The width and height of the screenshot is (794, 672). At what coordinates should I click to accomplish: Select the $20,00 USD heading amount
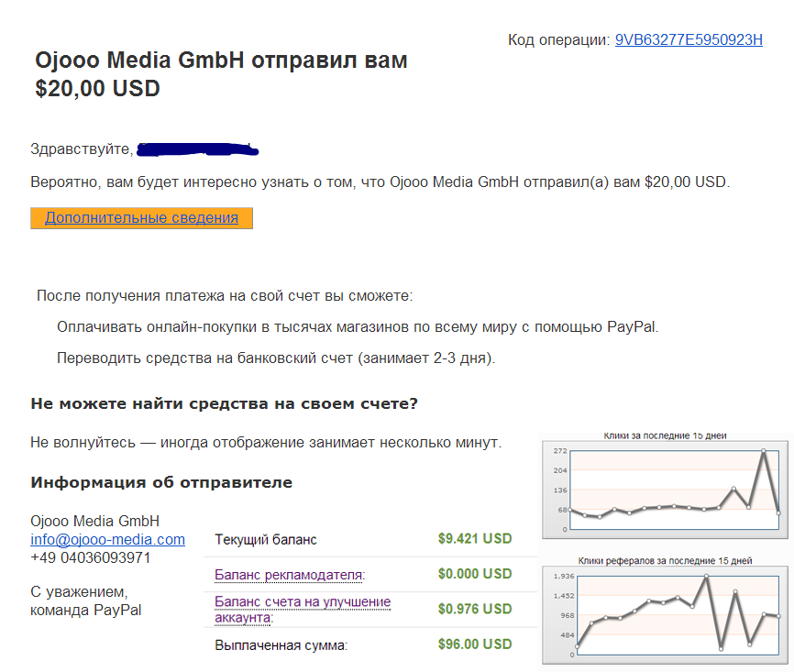coord(98,88)
